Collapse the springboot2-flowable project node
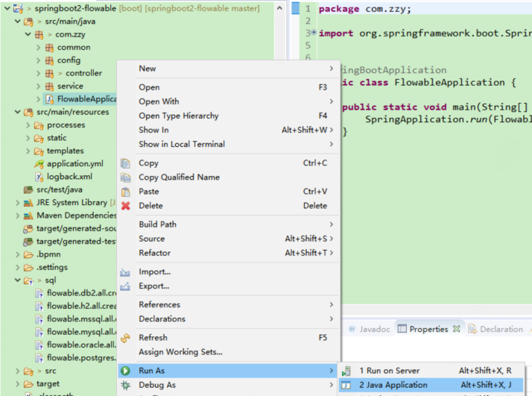This screenshot has width=532, height=396. [7, 7]
